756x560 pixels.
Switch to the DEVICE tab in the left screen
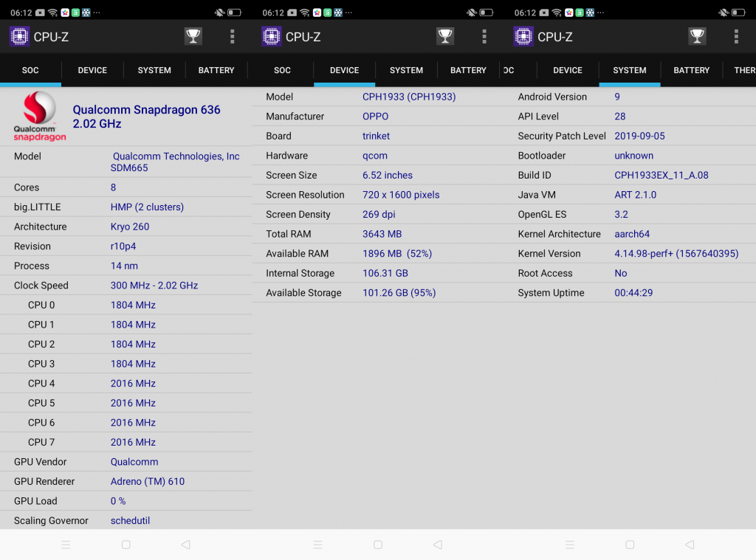pyautogui.click(x=92, y=70)
